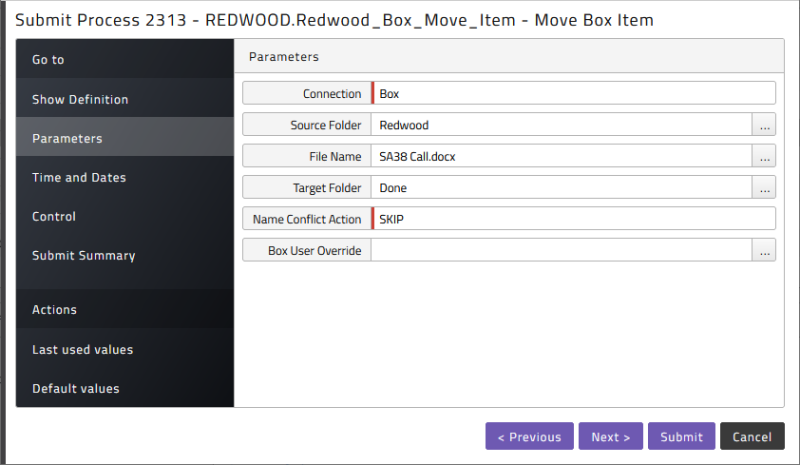
Task: Open Target Folder browse ellipsis button
Action: tap(764, 188)
